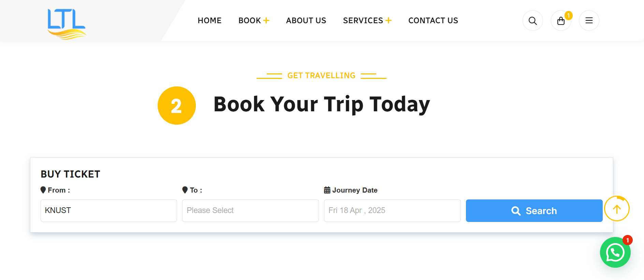Image resolution: width=644 pixels, height=280 pixels.
Task: Open the CONTACT US page link
Action: (433, 21)
